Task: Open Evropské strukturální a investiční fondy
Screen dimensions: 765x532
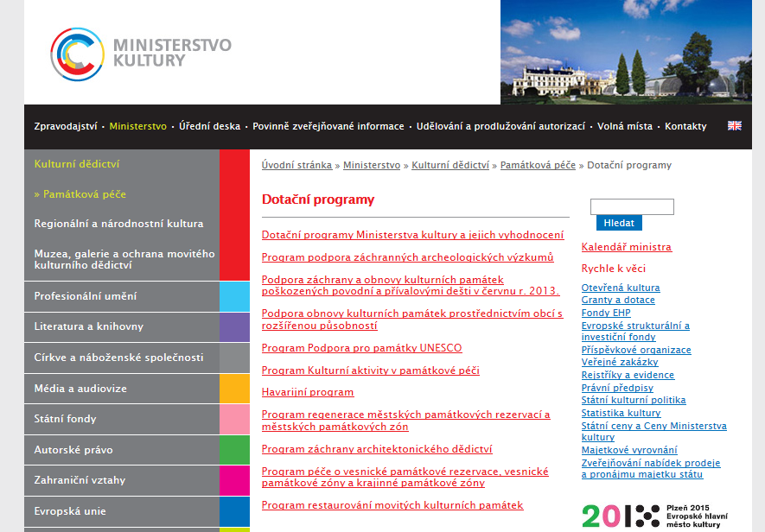Action: (x=635, y=331)
